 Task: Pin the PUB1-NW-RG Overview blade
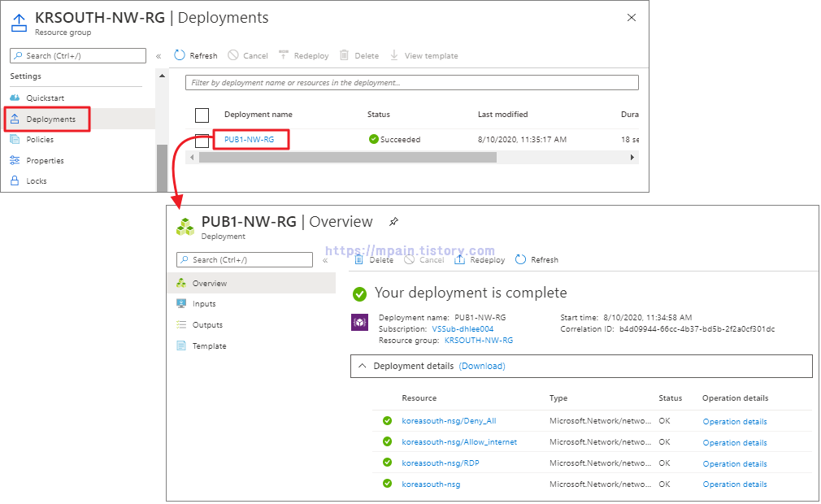coord(393,221)
